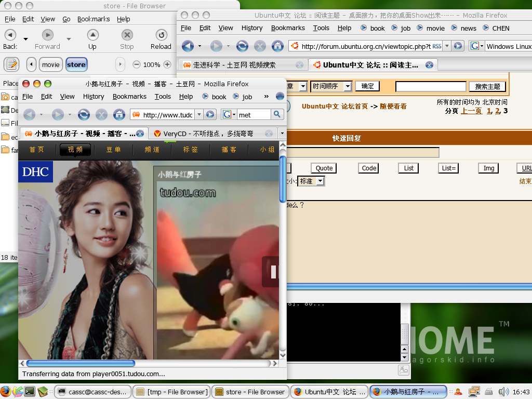Launch Firefox from the panel launcher
This screenshot has height=399, width=532.
pos(5,392)
